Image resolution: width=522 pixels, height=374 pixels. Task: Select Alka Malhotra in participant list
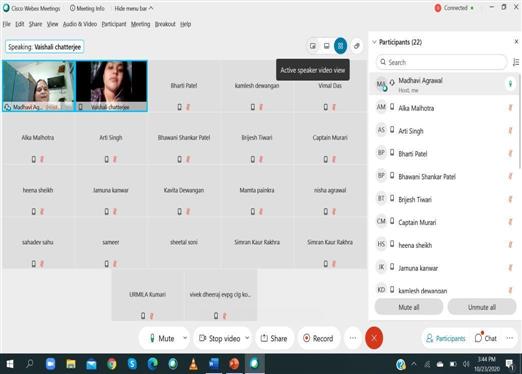click(444, 108)
